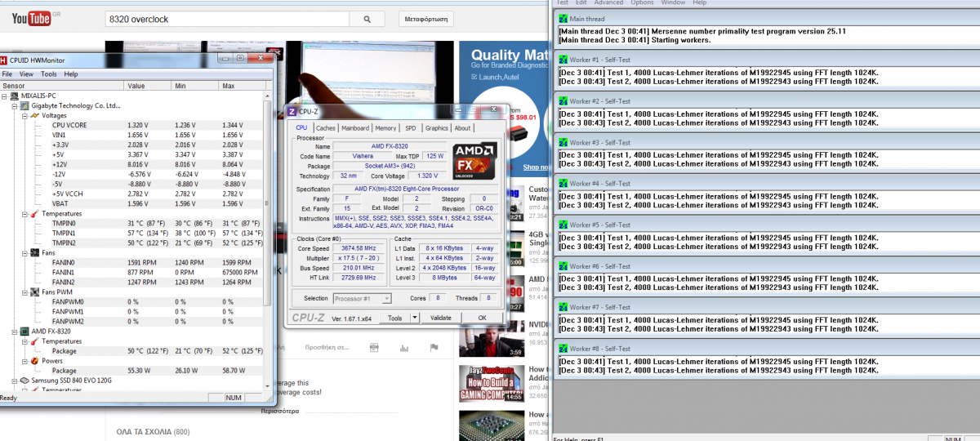Collapse the Fans section
This screenshot has height=441, width=980.
pyautogui.click(x=24, y=252)
